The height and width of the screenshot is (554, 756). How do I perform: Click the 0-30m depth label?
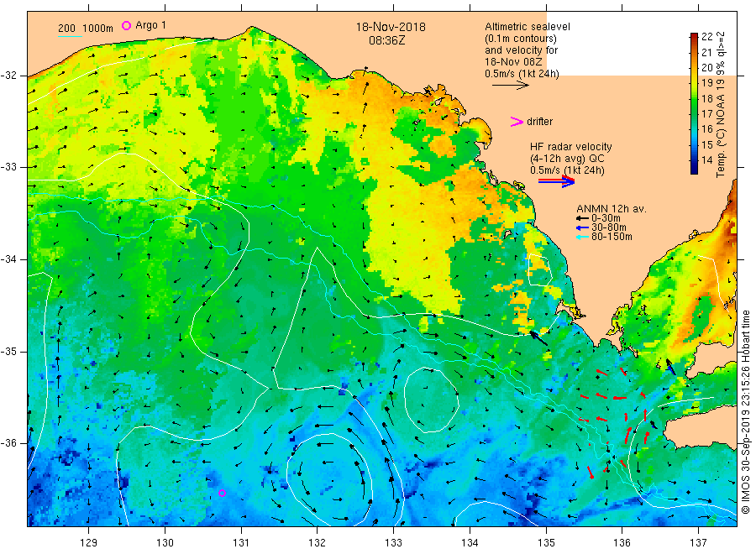click(x=606, y=219)
